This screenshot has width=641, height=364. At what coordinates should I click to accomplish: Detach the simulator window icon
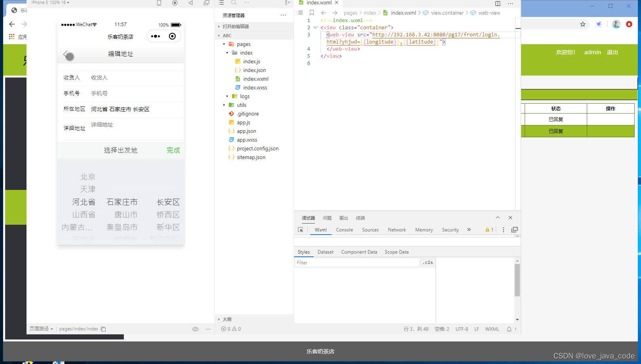(207, 3)
